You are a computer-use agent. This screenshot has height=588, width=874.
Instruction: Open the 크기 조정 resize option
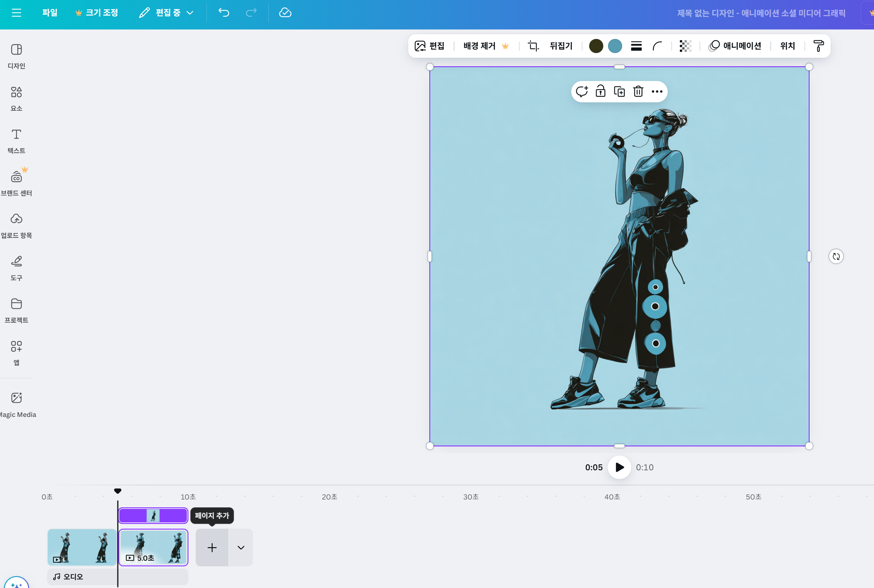(x=97, y=13)
